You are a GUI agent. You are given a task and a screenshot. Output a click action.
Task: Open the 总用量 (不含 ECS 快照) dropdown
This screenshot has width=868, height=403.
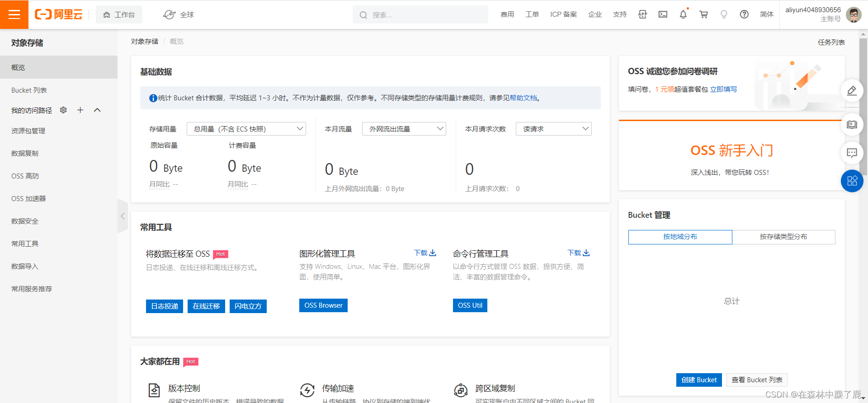(x=246, y=129)
